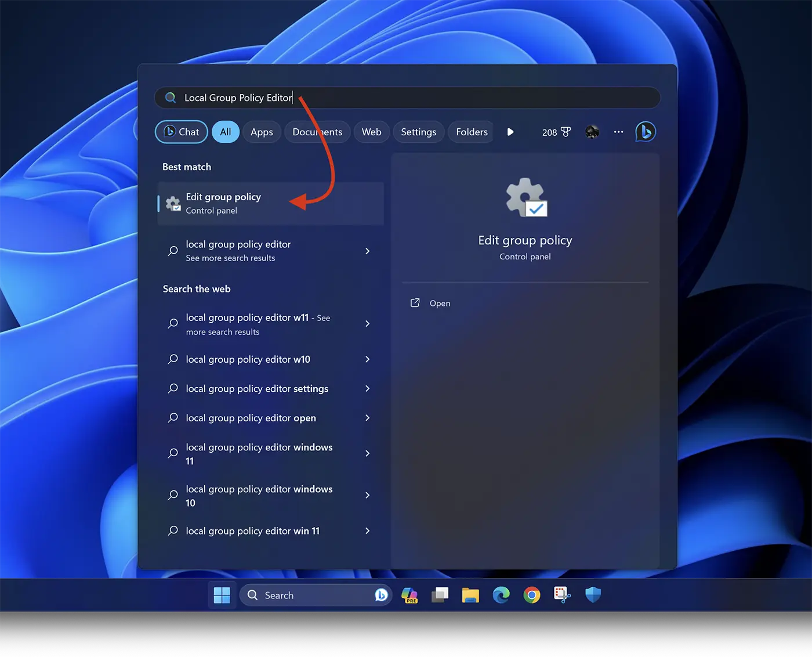Image resolution: width=812 pixels, height=657 pixels.
Task: Search the web for 'local group policy editor settings'
Action: pyautogui.click(x=271, y=388)
